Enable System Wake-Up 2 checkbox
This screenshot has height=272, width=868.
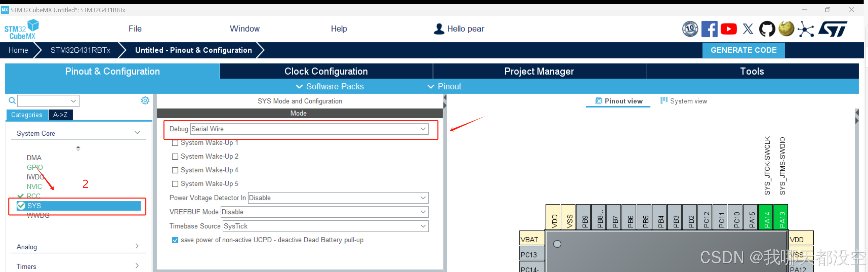(175, 157)
